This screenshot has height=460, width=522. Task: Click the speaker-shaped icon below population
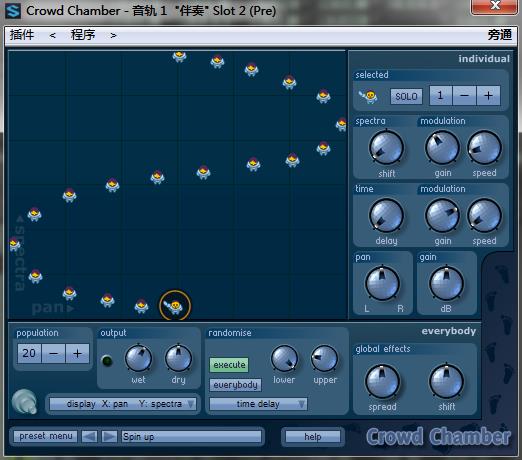point(24,401)
